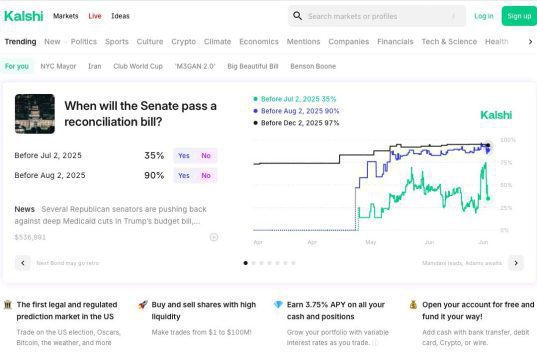Focus the Search markets or profiles field
The image size is (537, 360).
[377, 16]
